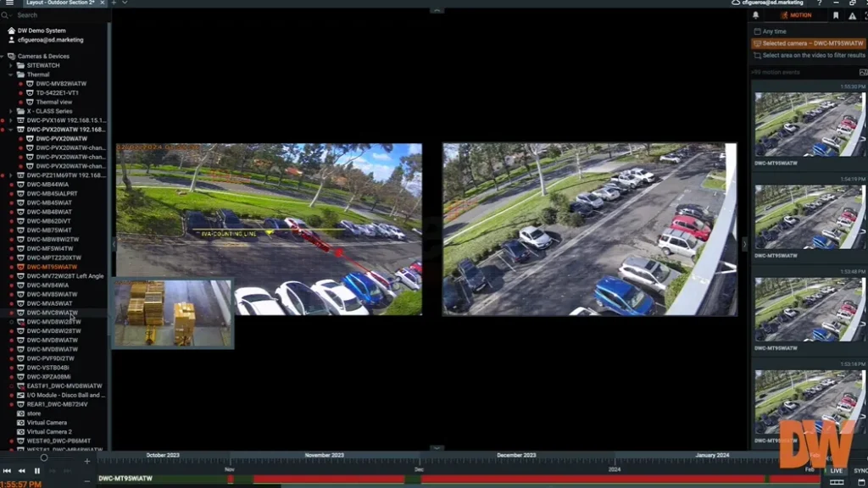The height and width of the screenshot is (488, 868).
Task: Select DW Demo System in tree
Action: coord(42,31)
